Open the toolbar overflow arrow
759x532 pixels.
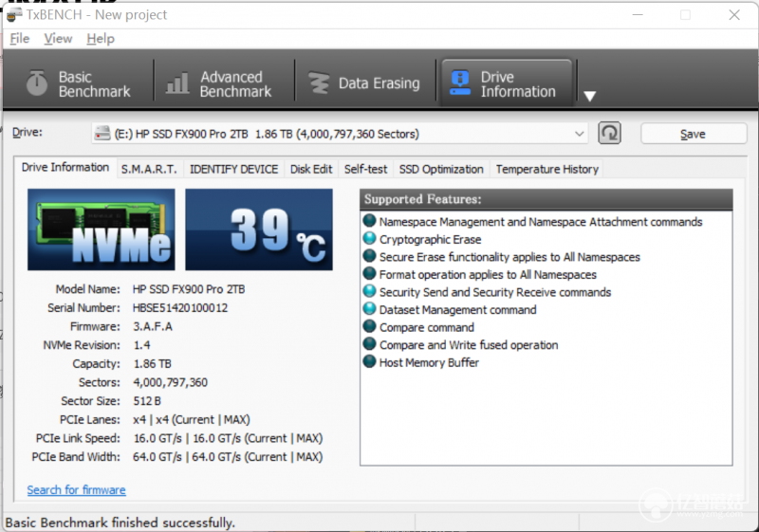coord(589,96)
